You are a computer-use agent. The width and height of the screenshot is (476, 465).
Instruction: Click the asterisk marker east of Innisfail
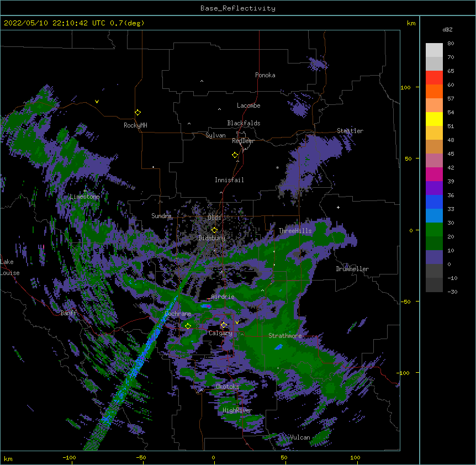(277, 167)
